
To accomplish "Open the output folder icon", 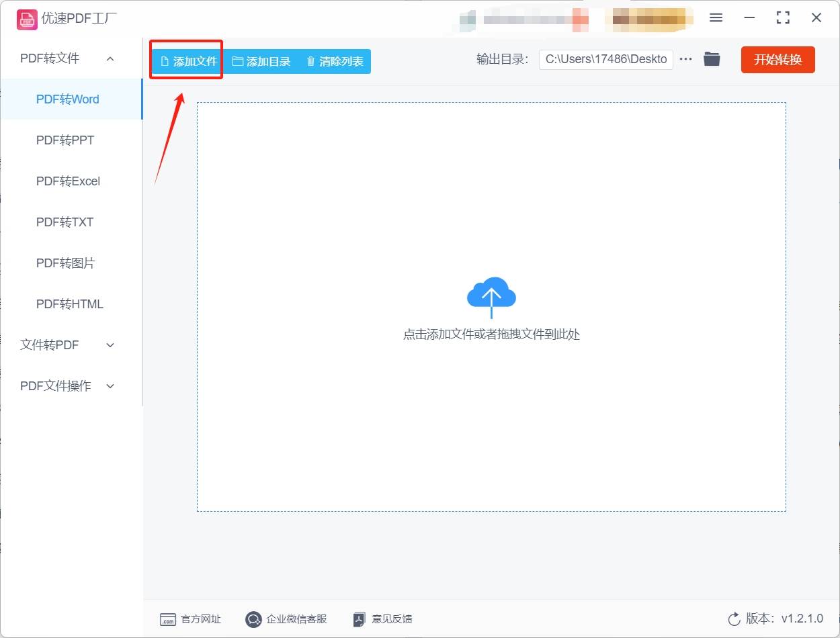I will (712, 59).
